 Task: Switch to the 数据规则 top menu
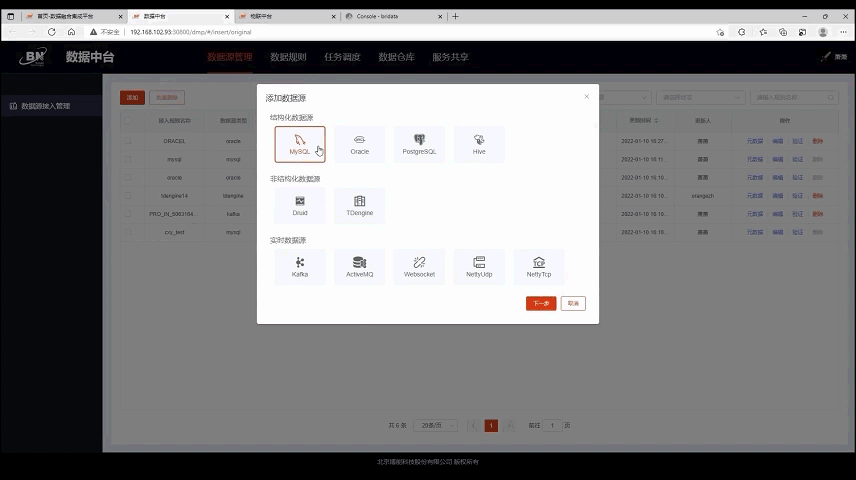[x=288, y=57]
